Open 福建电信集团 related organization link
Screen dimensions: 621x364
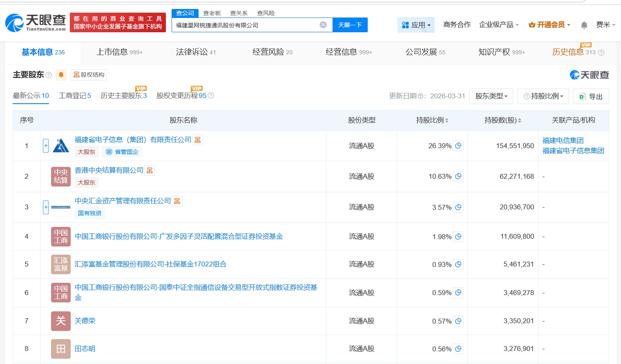pos(563,140)
